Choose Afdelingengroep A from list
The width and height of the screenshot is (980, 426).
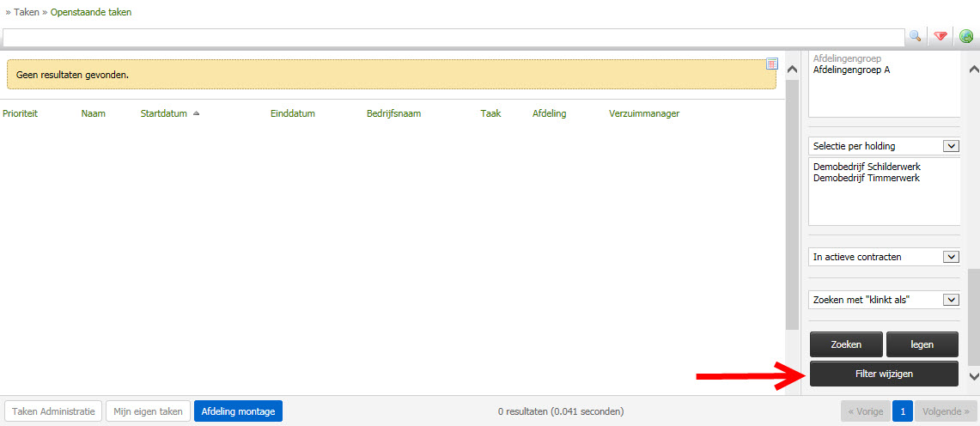point(851,70)
